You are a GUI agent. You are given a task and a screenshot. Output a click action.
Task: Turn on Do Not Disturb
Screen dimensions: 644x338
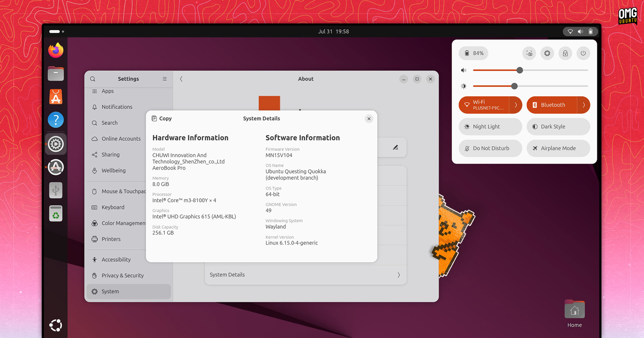coord(490,148)
